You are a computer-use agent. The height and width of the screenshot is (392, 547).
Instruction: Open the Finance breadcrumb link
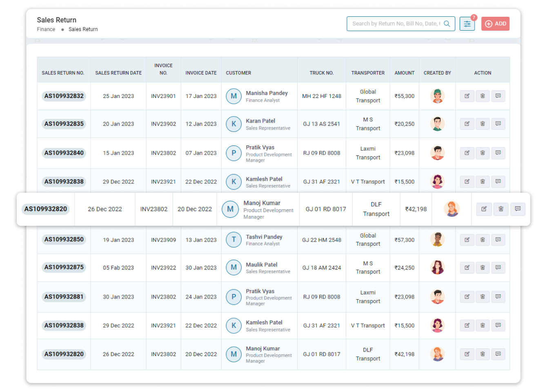coord(46,29)
